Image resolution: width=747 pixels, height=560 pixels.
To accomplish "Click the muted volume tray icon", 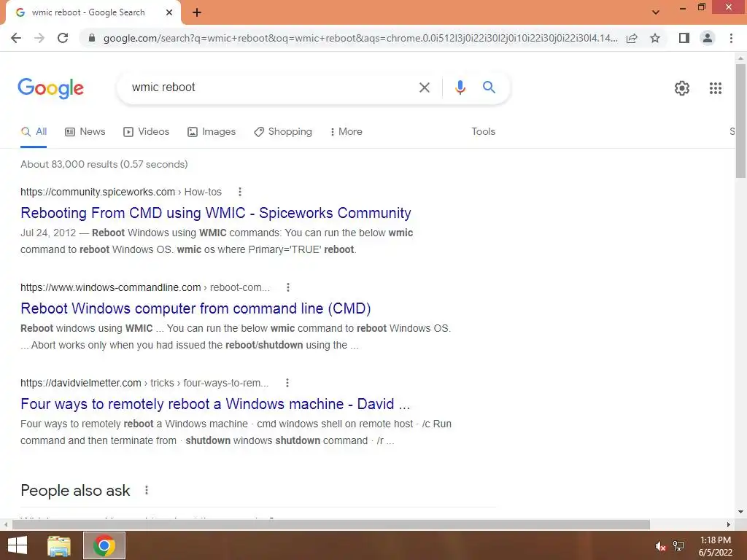I will (660, 546).
